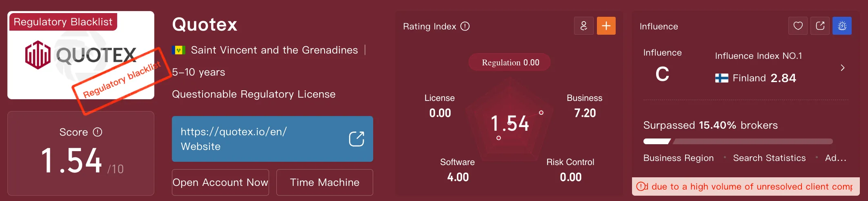Viewport: 868px width, 201px height.
Task: Click Open Account Now button
Action: (x=220, y=182)
